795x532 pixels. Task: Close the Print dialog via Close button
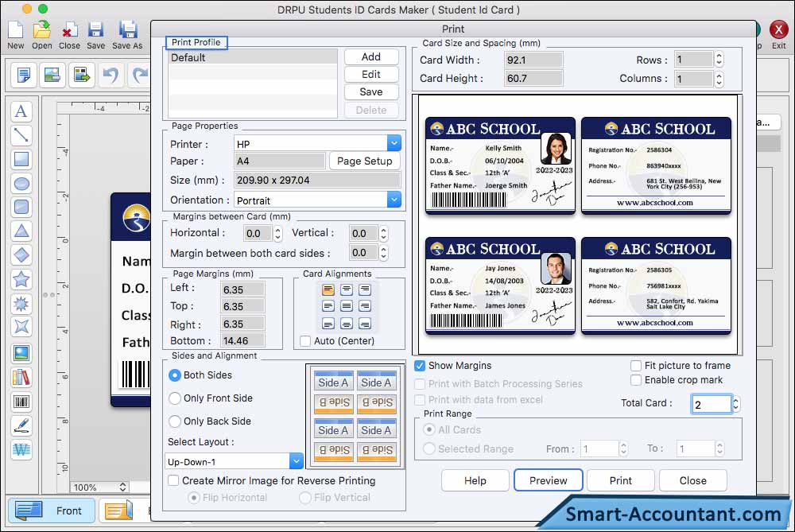coord(692,480)
